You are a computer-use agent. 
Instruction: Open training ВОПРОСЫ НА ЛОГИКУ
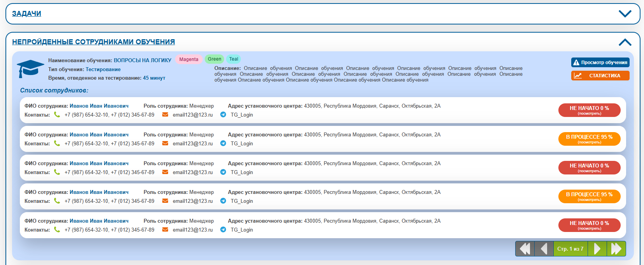pos(142,60)
